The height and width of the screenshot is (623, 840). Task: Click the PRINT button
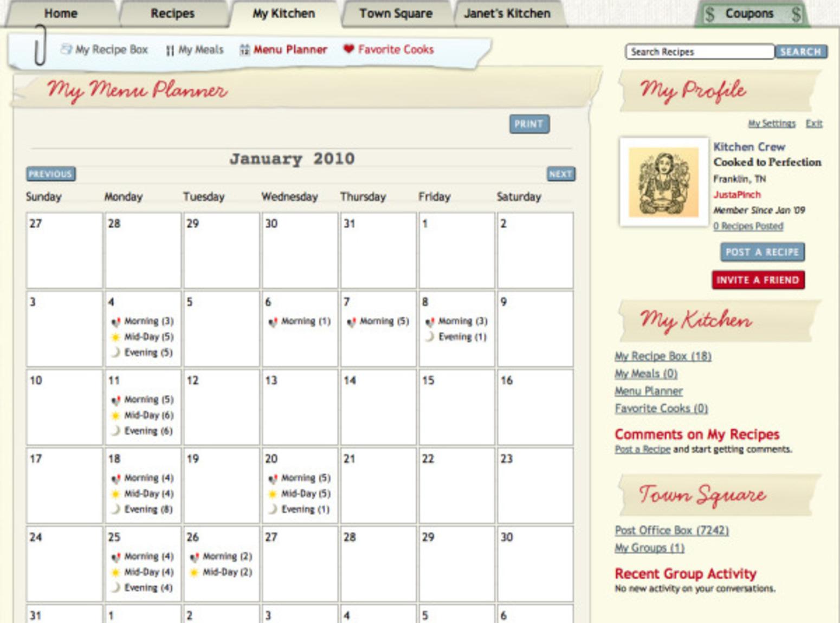[x=528, y=124]
